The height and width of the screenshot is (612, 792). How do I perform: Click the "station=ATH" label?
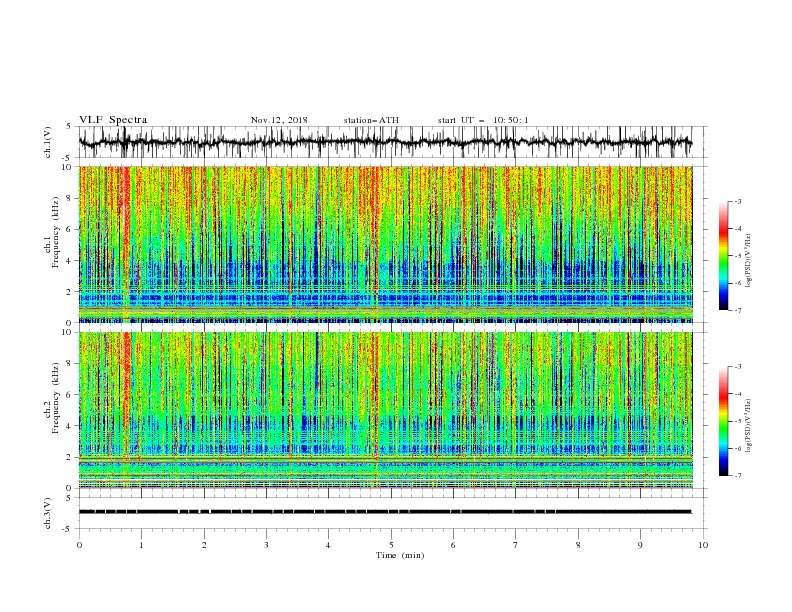[371, 120]
